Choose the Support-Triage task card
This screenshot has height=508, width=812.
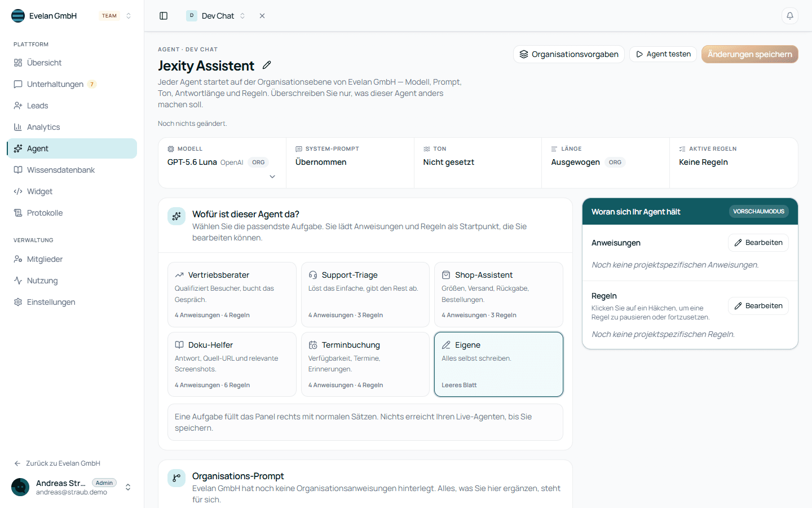pyautogui.click(x=365, y=295)
